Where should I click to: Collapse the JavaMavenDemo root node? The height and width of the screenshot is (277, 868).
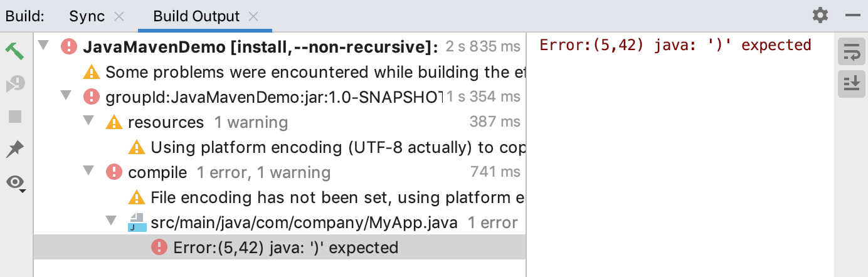43,46
